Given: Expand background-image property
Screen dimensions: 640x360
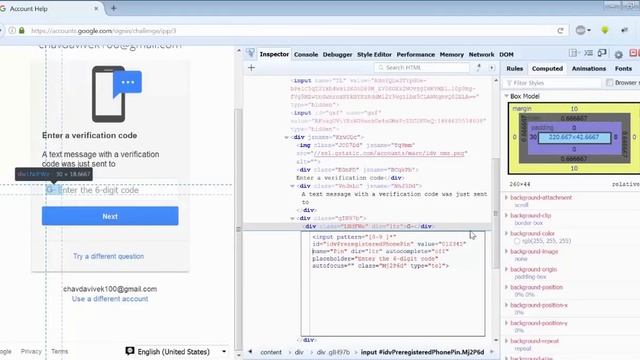Looking at the screenshot, I should (507, 251).
